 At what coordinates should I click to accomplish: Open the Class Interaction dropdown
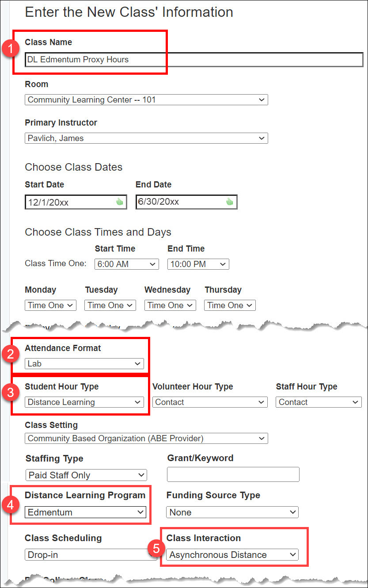click(x=232, y=555)
